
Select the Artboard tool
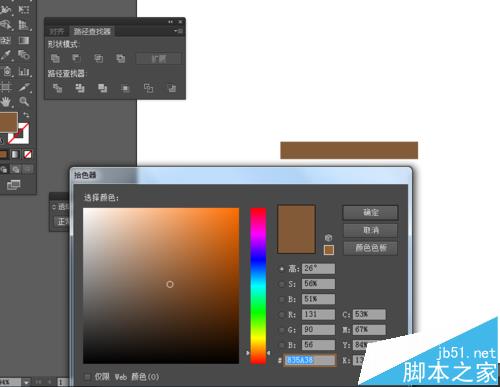tap(6, 87)
